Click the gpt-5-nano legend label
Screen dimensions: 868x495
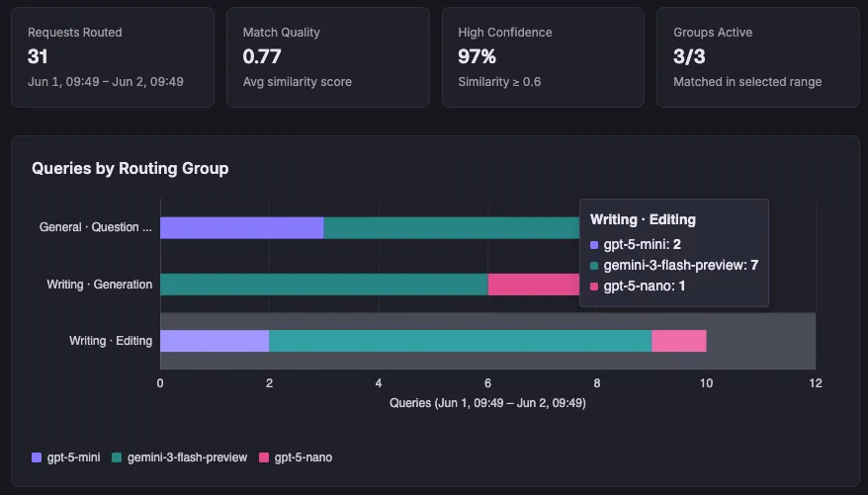click(x=304, y=457)
